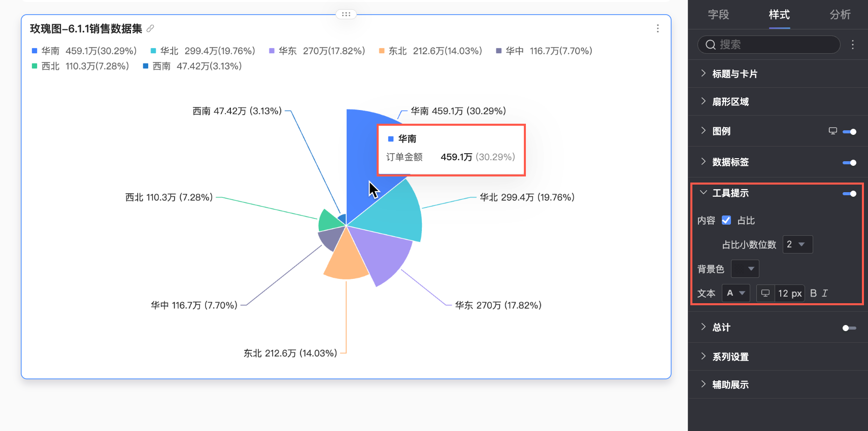The height and width of the screenshot is (431, 868).
Task: Turn off the 数据标签 switch
Action: pos(849,163)
